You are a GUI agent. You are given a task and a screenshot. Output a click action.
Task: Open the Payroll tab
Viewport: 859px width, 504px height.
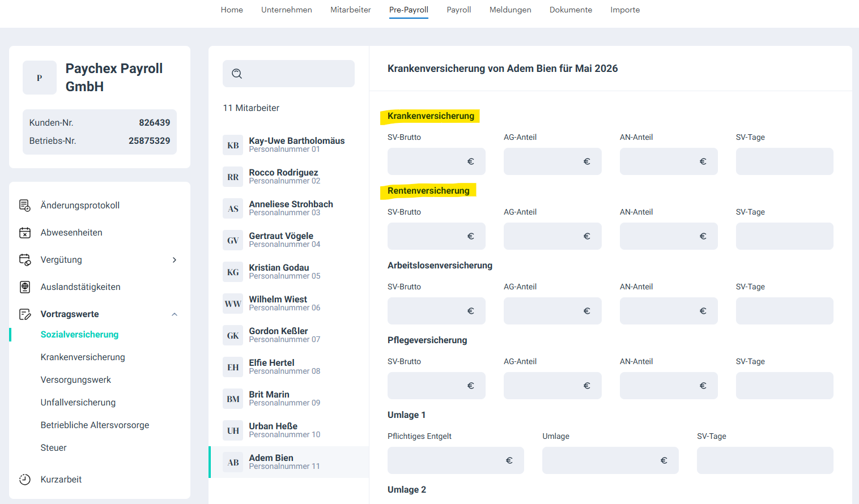click(459, 10)
